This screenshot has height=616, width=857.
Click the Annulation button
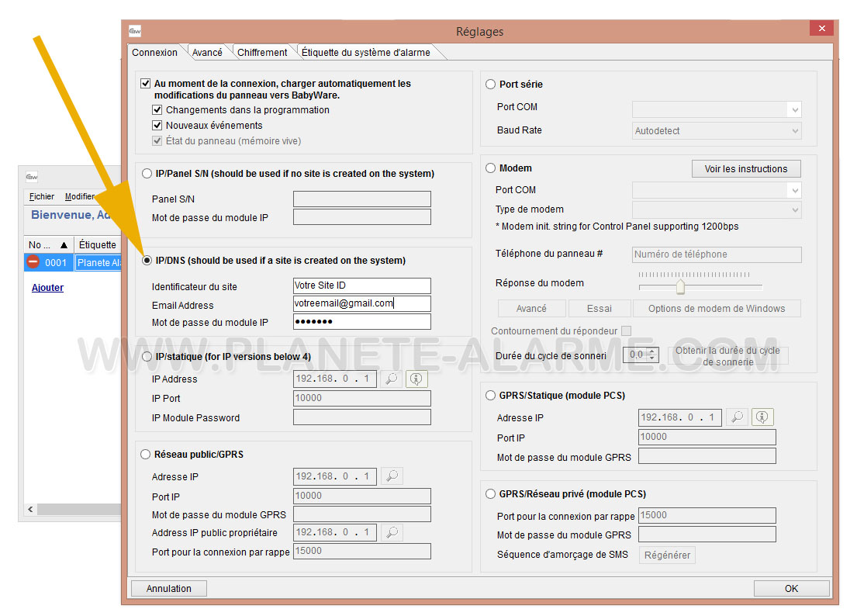tap(169, 588)
